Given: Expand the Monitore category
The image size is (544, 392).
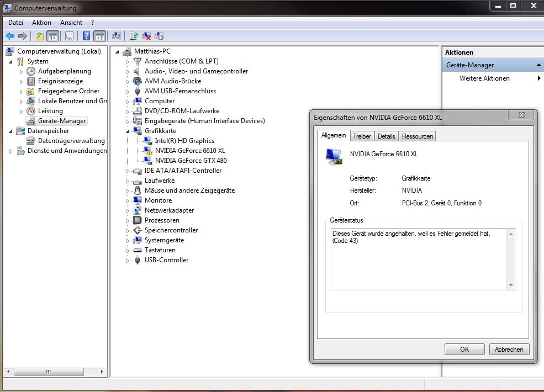Looking at the screenshot, I should (128, 201).
